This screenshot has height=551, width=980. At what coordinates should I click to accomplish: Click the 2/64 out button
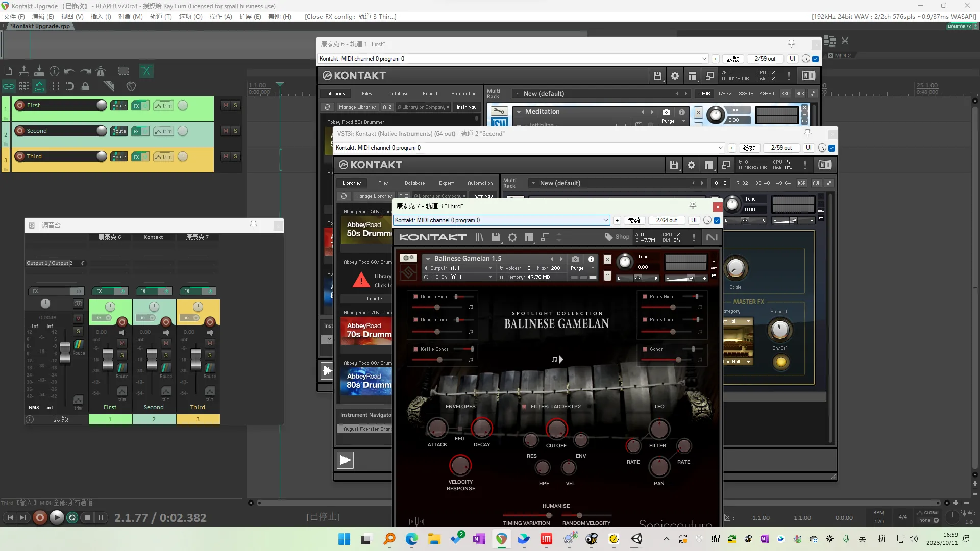667,220
